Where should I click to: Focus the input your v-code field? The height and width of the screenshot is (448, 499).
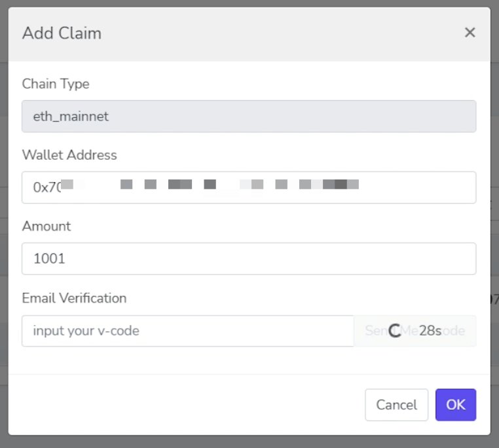coord(188,331)
